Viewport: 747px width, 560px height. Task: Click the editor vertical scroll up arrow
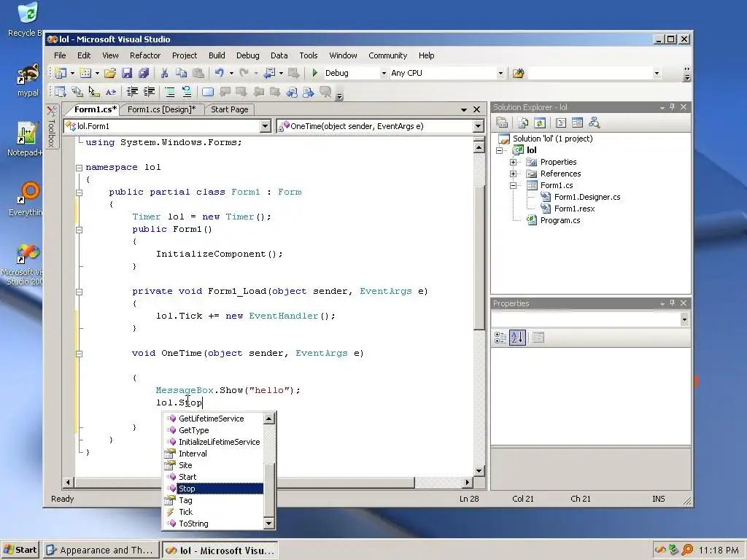click(x=479, y=147)
